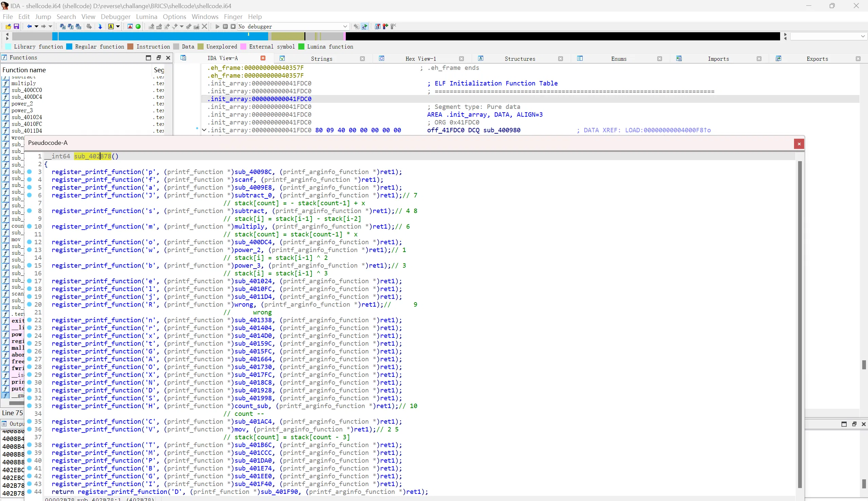Select the 'multiply' function in the list
Image resolution: width=868 pixels, height=501 pixels.
(x=23, y=83)
